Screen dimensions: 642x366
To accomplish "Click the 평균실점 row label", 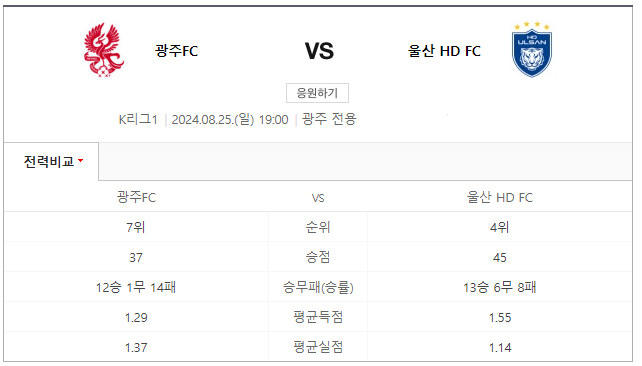I will point(318,347).
